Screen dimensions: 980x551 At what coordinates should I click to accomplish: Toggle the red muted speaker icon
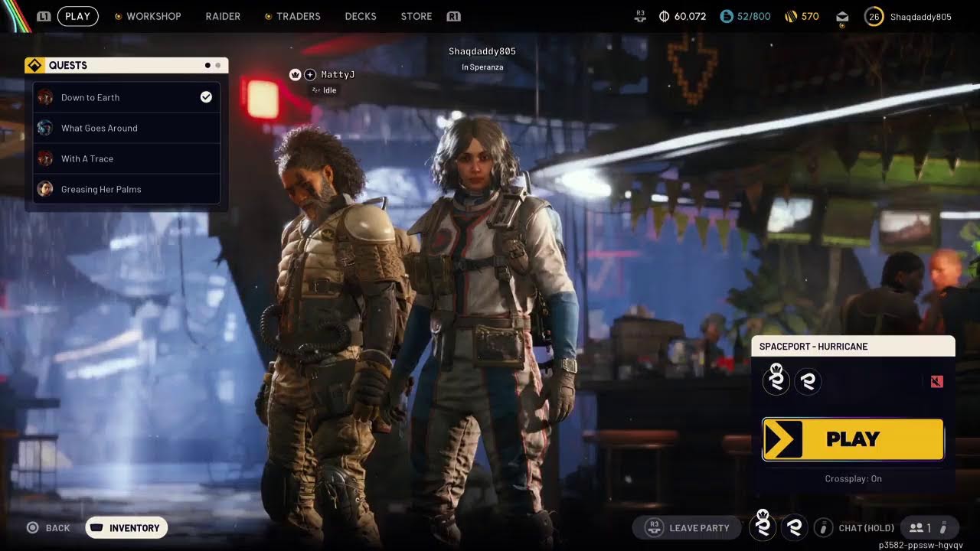click(937, 381)
